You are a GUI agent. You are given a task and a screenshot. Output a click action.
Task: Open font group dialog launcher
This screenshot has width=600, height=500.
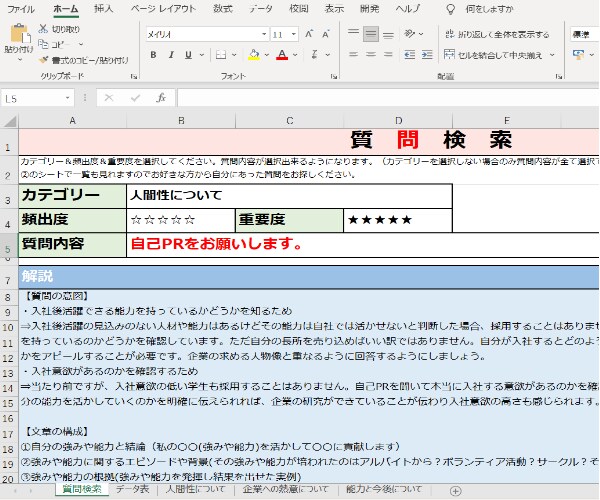[334, 77]
